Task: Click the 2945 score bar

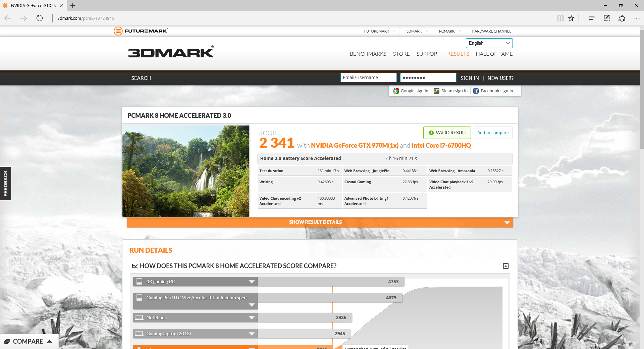Action: click(x=304, y=334)
